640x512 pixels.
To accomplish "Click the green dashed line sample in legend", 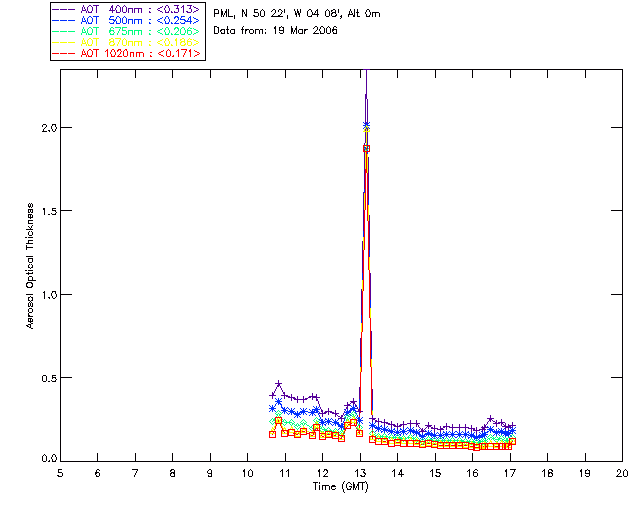I will 63,31.
